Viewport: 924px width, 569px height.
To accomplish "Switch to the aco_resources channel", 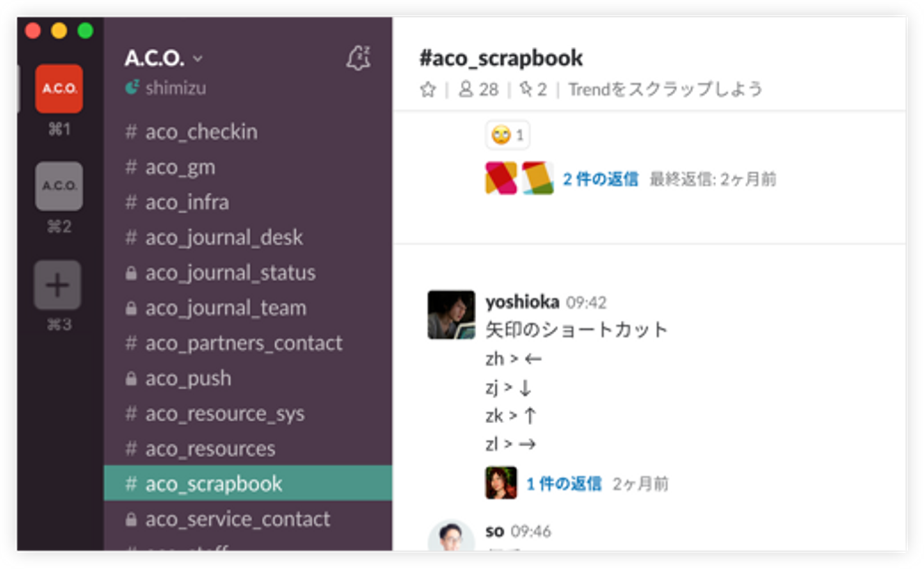I will pos(210,449).
